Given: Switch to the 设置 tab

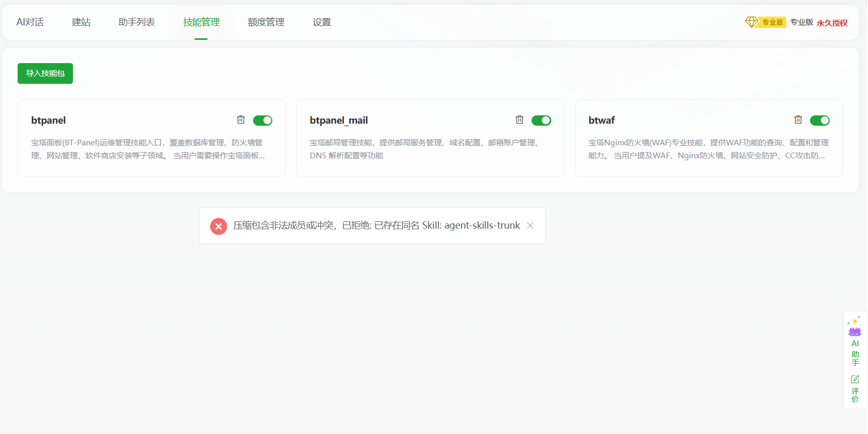Looking at the screenshot, I should [322, 22].
